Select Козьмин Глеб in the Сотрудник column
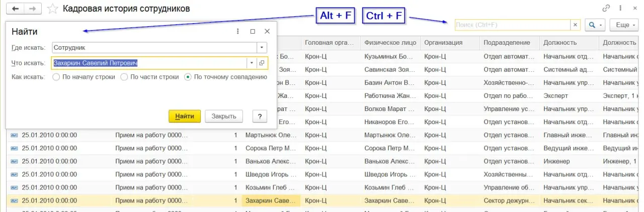The height and width of the screenshot is (212, 644). tap(271, 187)
